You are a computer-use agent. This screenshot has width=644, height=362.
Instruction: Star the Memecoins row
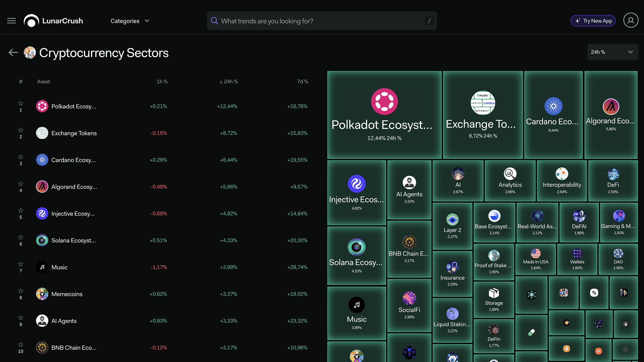(x=21, y=291)
